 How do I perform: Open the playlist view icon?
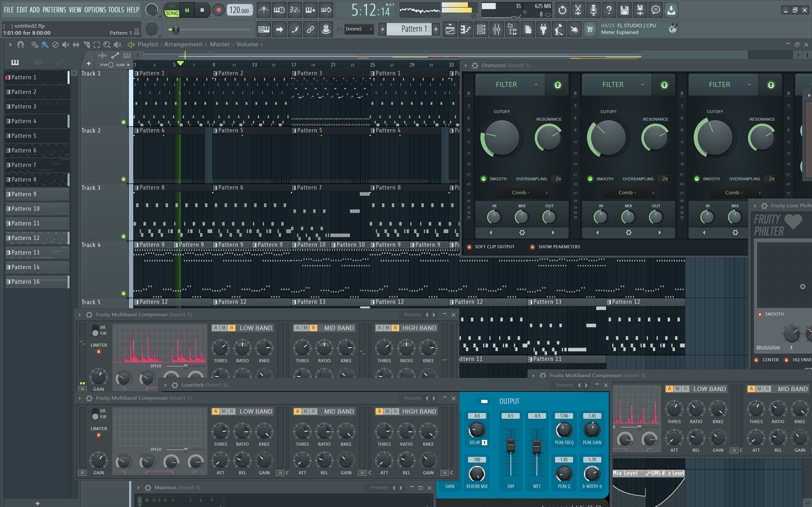450,30
